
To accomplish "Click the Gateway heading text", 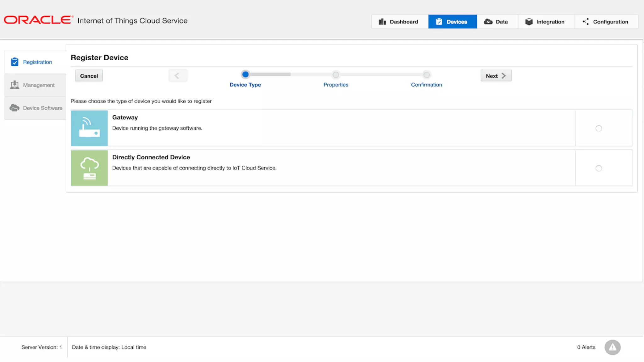I will pos(125,118).
